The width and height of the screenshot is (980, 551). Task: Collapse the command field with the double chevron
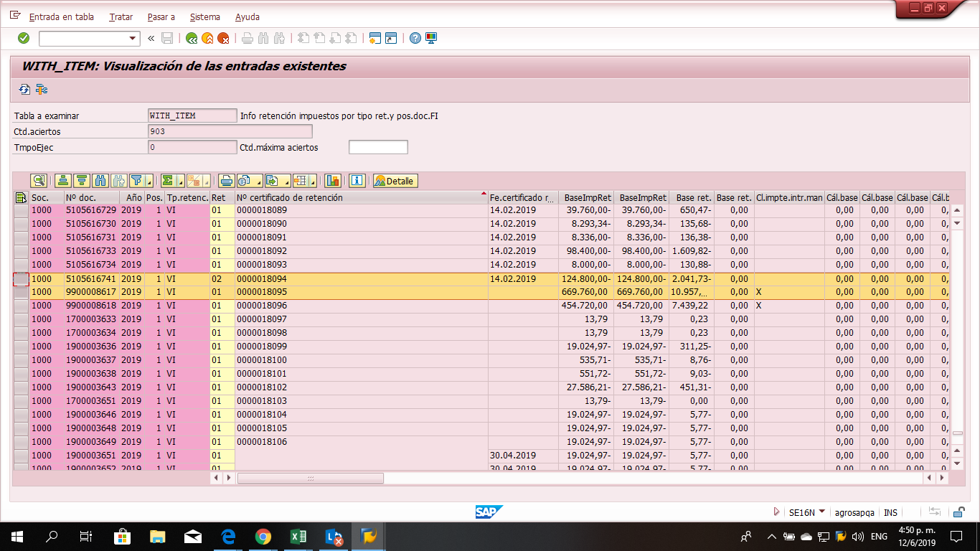151,38
